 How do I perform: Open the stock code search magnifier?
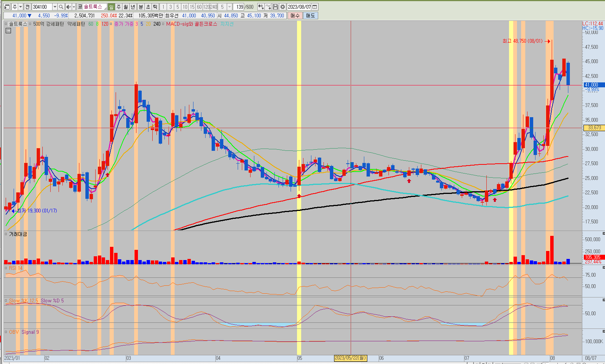61,7
